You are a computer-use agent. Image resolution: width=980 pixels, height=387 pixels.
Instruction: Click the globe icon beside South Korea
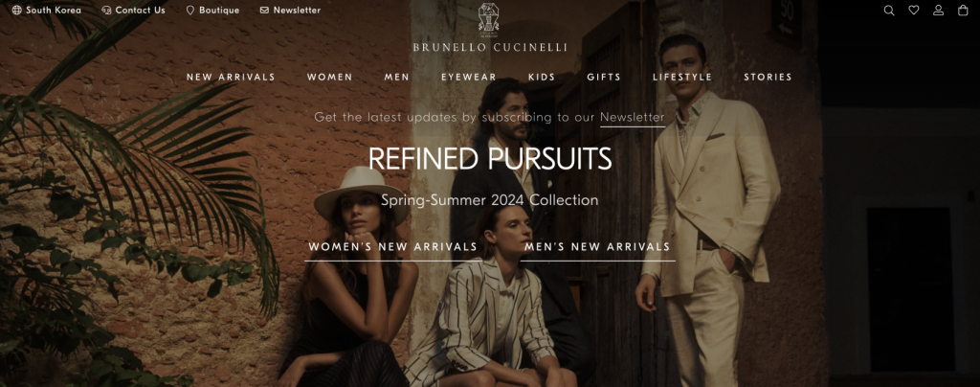(x=17, y=10)
